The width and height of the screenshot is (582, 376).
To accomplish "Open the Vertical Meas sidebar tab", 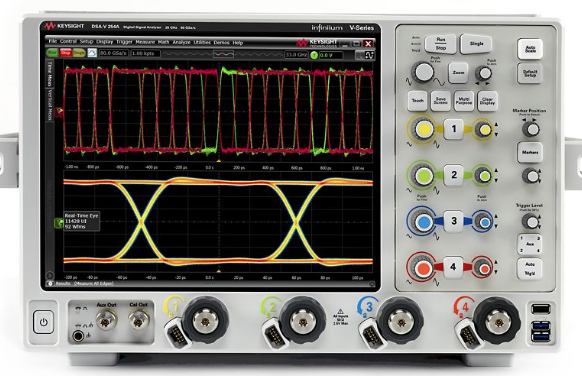I will pos(49,105).
